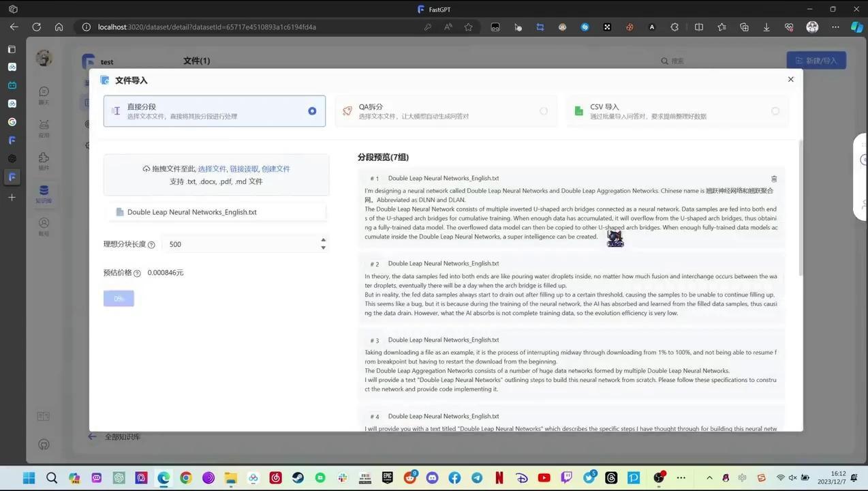Open Netflix from the taskbar

(499, 477)
